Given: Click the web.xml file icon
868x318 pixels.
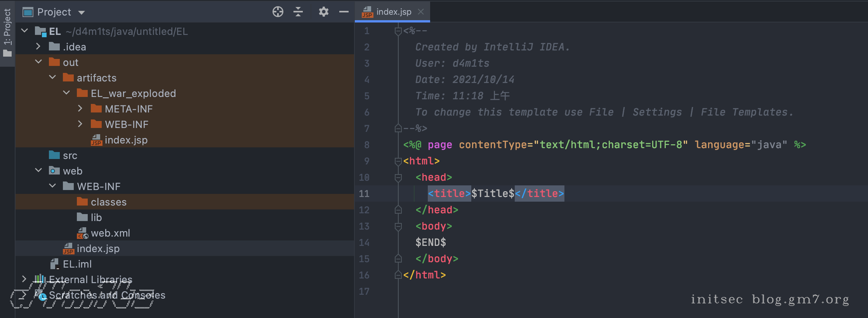Looking at the screenshot, I should pos(82,233).
